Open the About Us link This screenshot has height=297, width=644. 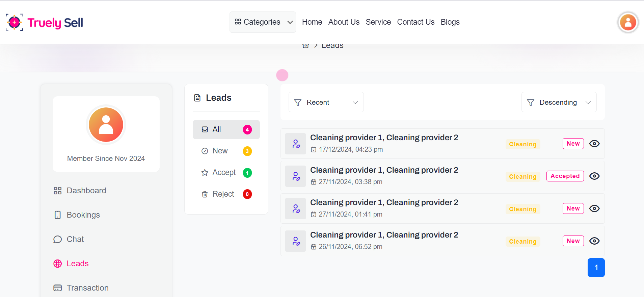click(x=344, y=22)
